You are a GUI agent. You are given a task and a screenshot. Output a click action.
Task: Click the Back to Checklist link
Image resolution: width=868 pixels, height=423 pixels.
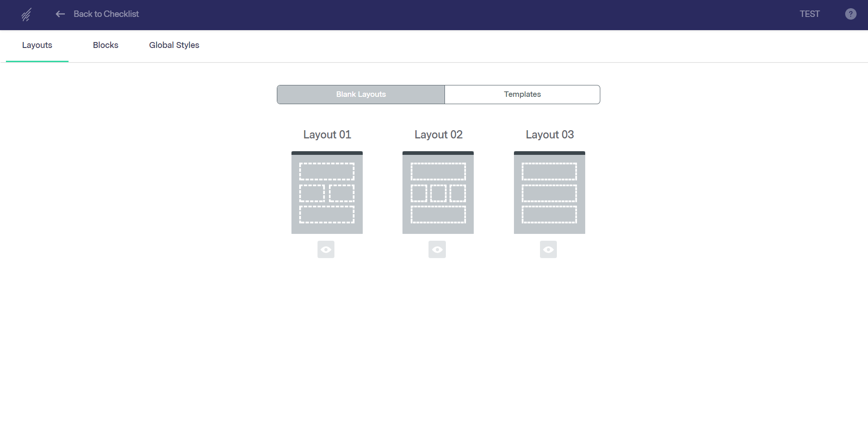[106, 14]
